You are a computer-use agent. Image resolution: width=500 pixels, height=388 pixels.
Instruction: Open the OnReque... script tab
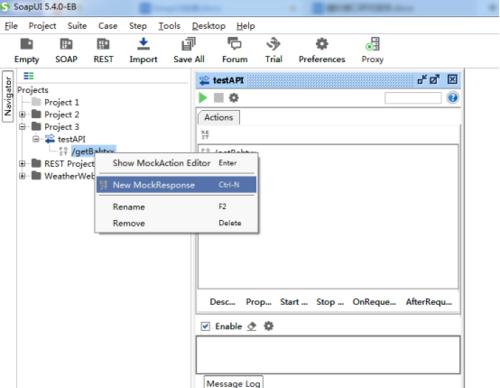pos(374,302)
